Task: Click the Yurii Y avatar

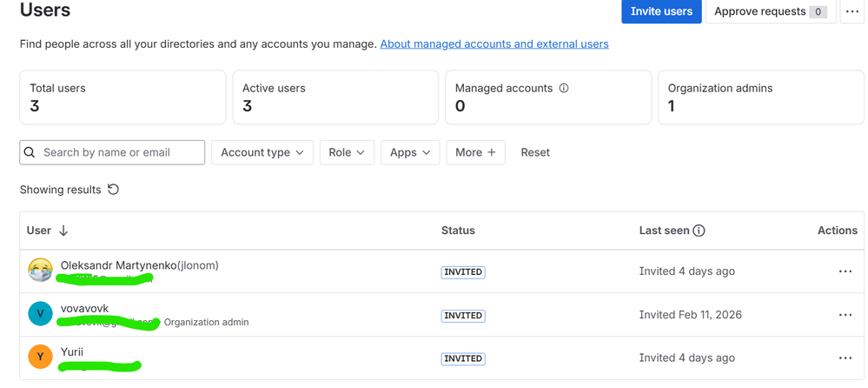Action: click(41, 357)
